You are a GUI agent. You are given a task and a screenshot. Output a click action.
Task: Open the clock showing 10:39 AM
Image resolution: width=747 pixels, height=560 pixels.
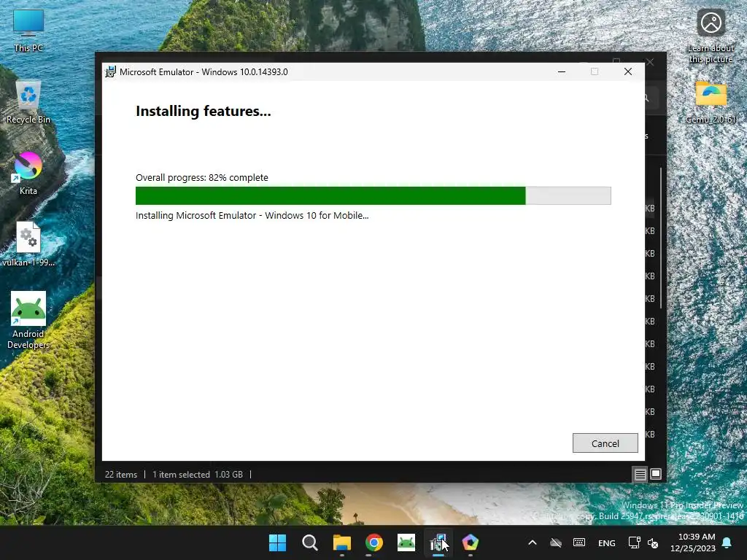pos(693,542)
